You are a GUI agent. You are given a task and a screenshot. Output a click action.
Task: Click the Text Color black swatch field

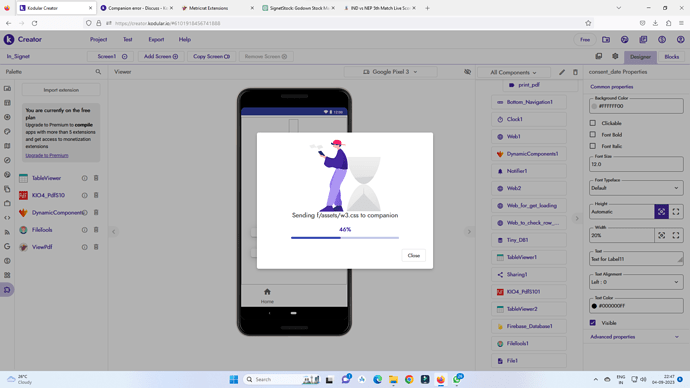[x=636, y=306]
